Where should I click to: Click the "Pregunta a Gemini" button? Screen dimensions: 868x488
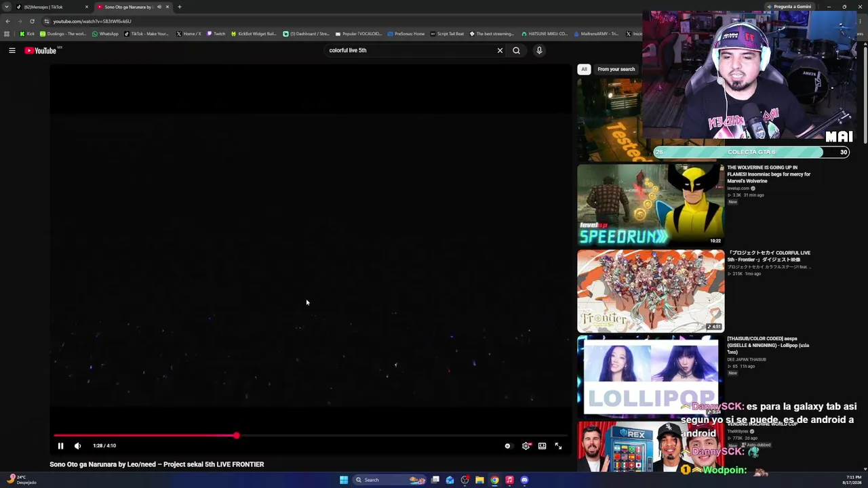pos(789,7)
